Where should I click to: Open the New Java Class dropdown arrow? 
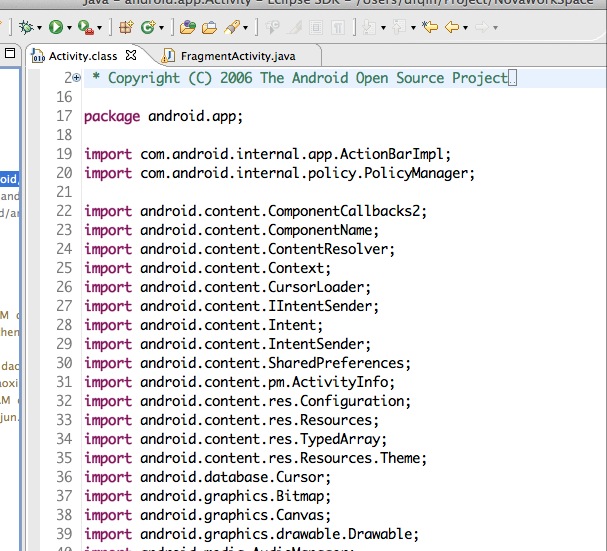tap(161, 28)
